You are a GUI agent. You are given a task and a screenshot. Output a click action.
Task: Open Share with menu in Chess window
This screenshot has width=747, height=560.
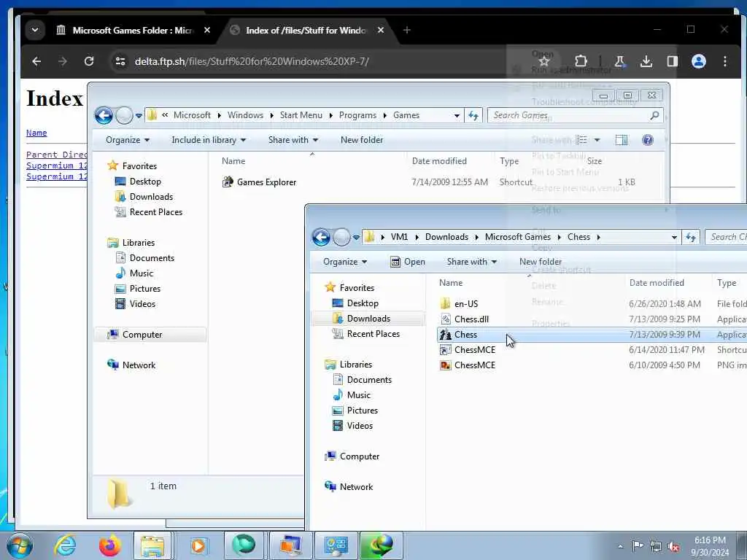coord(472,262)
